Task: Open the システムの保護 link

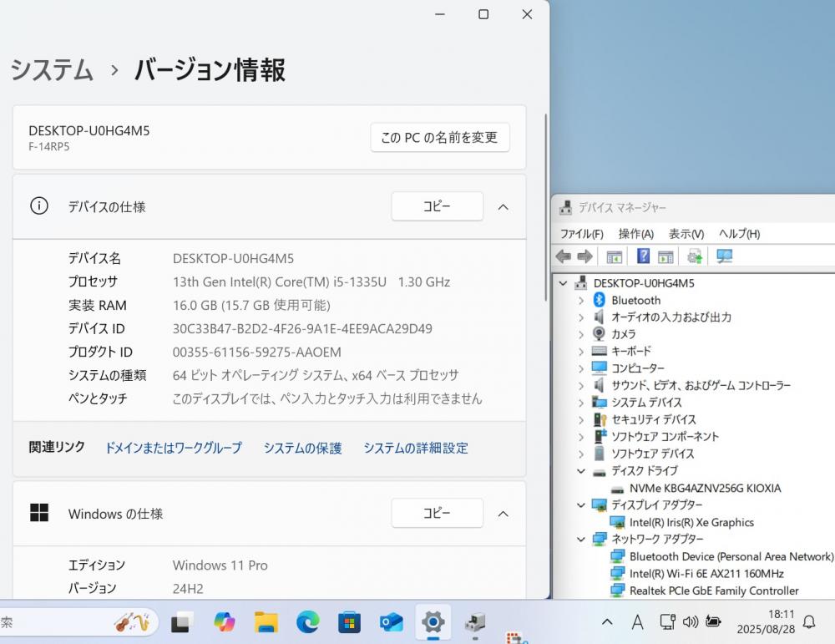Action: tap(303, 448)
